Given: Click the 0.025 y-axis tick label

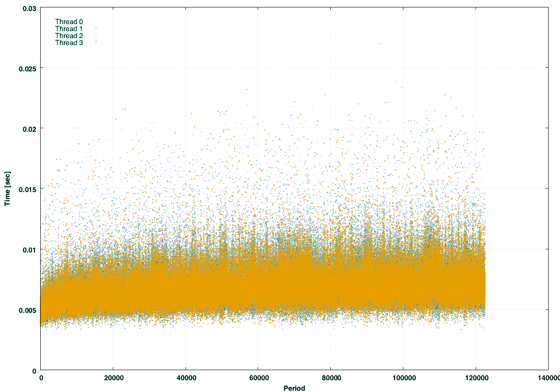Looking at the screenshot, I should click(x=28, y=68).
